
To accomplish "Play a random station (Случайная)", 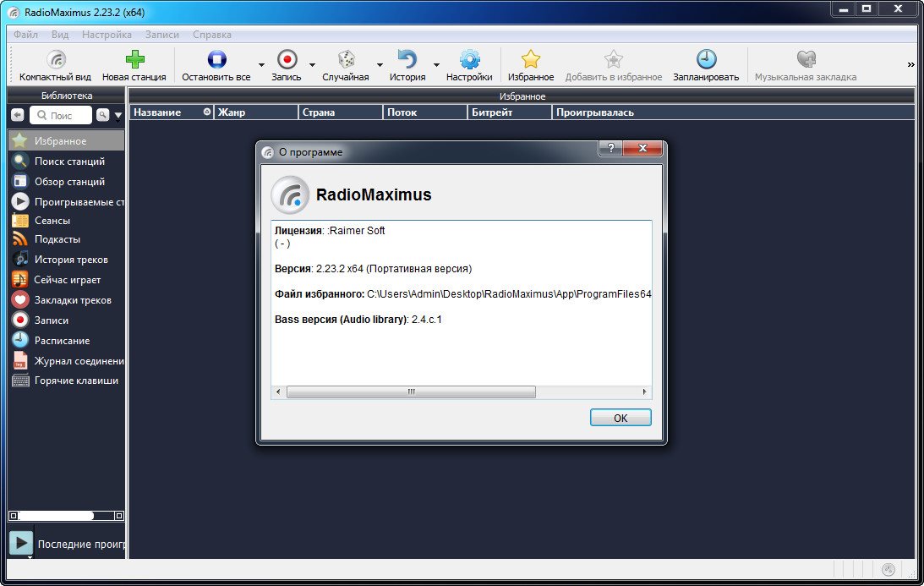I will [x=345, y=65].
